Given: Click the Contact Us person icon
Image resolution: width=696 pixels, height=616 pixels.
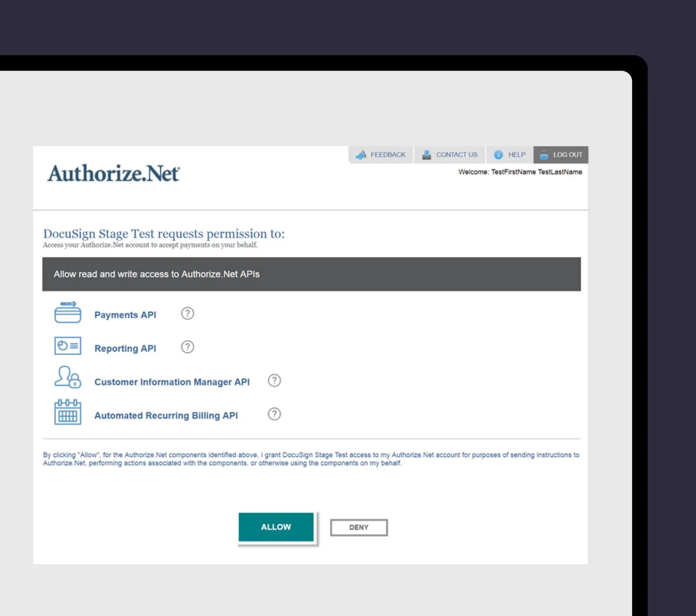Looking at the screenshot, I should (426, 155).
